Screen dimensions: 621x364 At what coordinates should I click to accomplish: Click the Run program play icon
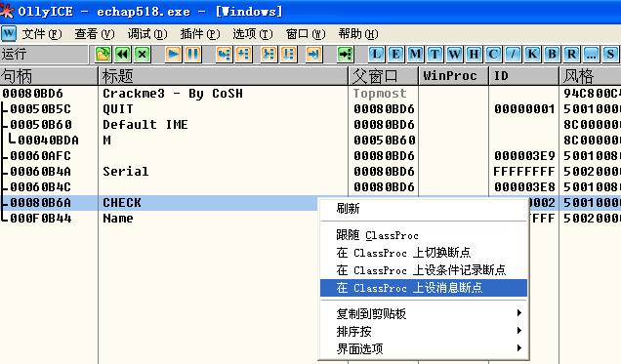point(174,55)
